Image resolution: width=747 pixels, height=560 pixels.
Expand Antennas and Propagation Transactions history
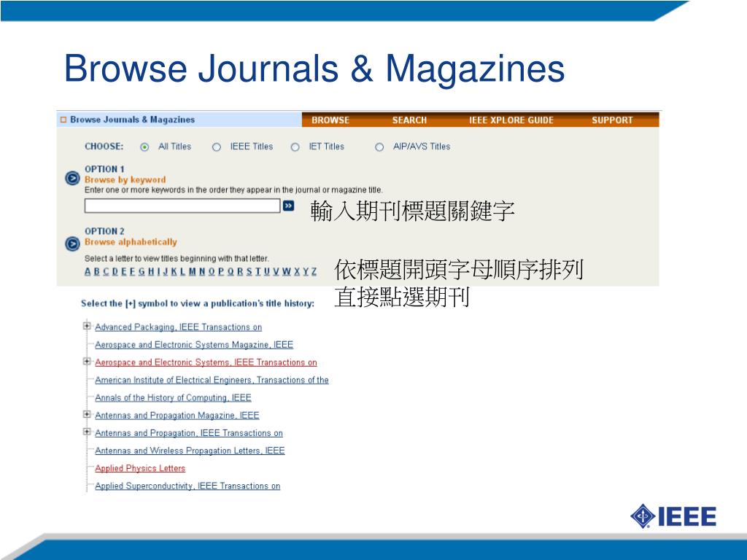pos(87,432)
